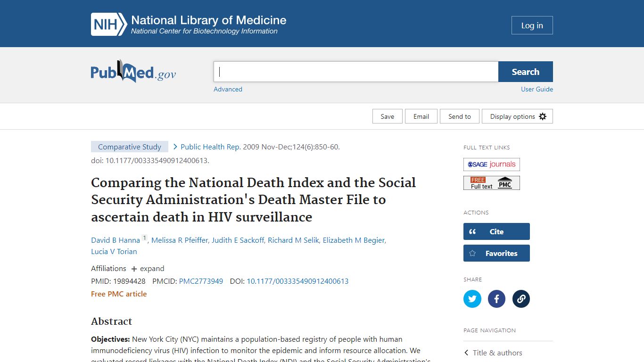Click the Cite button
644x362 pixels.
(496, 231)
